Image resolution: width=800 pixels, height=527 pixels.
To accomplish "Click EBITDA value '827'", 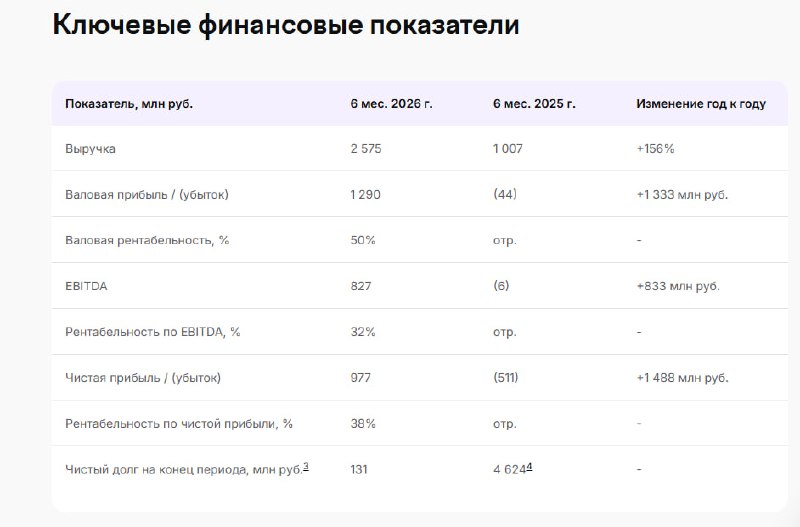I will tap(361, 286).
